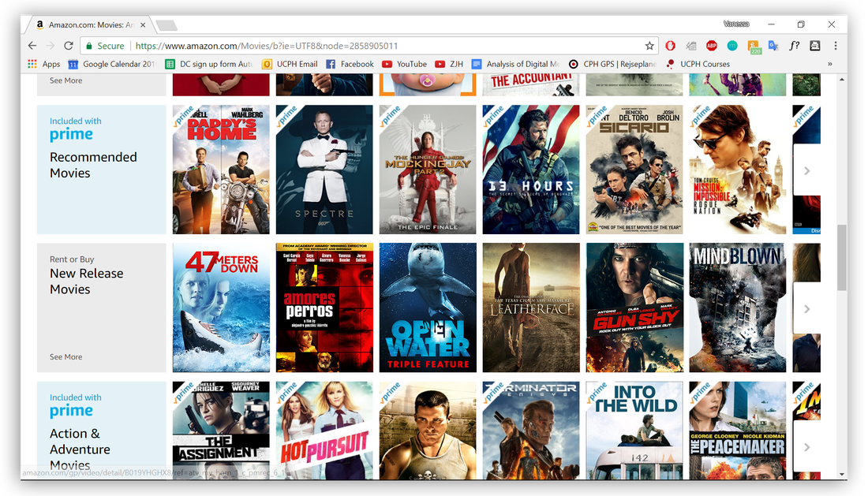Show hidden bookmarks with the double chevron

pos(830,64)
